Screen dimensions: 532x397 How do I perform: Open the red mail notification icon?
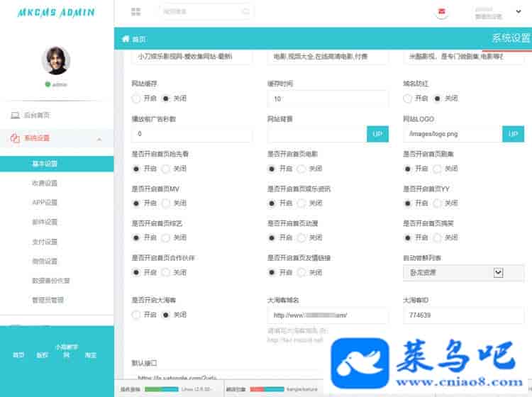tap(441, 12)
